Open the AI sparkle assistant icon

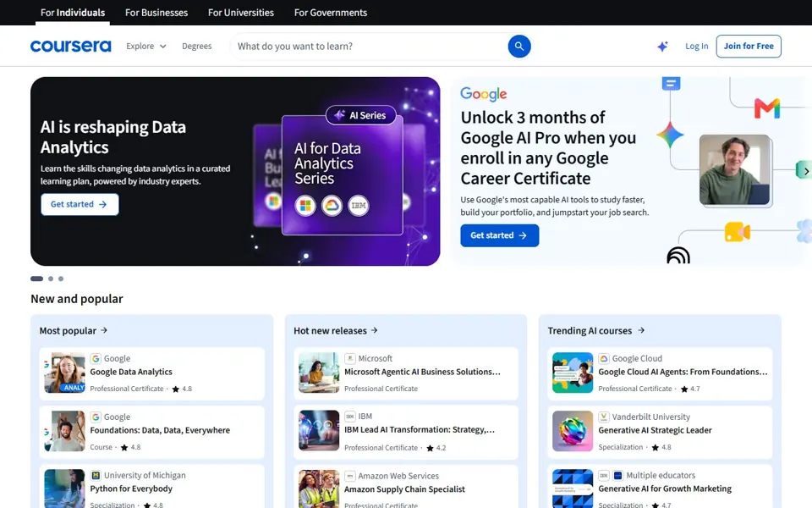click(x=662, y=46)
